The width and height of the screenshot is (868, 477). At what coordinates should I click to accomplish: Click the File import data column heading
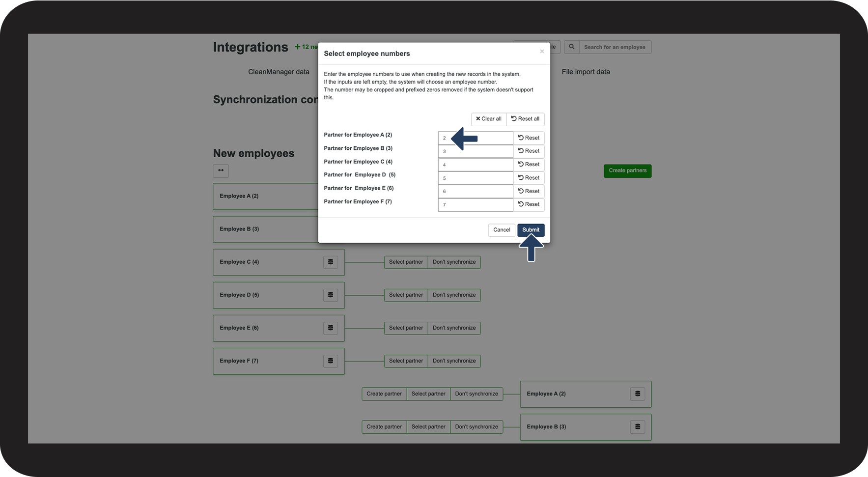pyautogui.click(x=586, y=72)
